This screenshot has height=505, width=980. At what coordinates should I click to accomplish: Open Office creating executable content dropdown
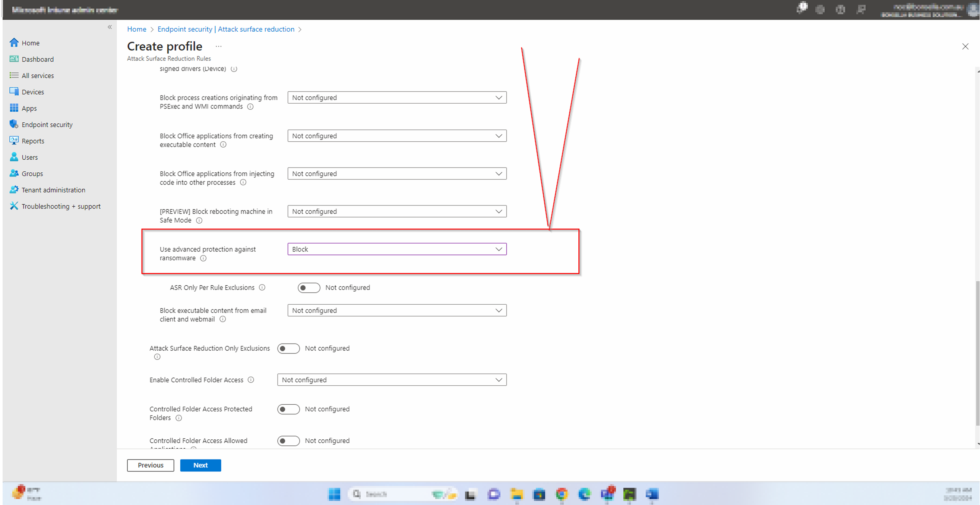397,136
